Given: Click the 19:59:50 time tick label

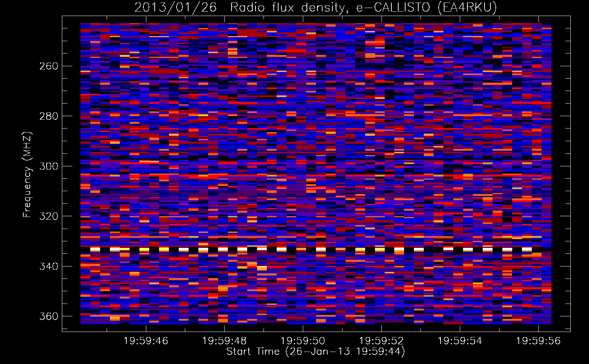Looking at the screenshot, I should [303, 341].
